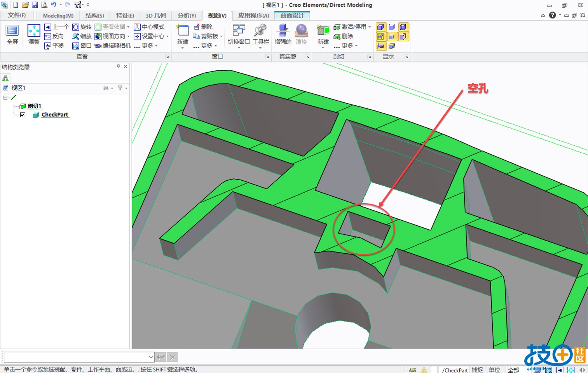Click the Save icon in quick access toolbar

click(35, 5)
